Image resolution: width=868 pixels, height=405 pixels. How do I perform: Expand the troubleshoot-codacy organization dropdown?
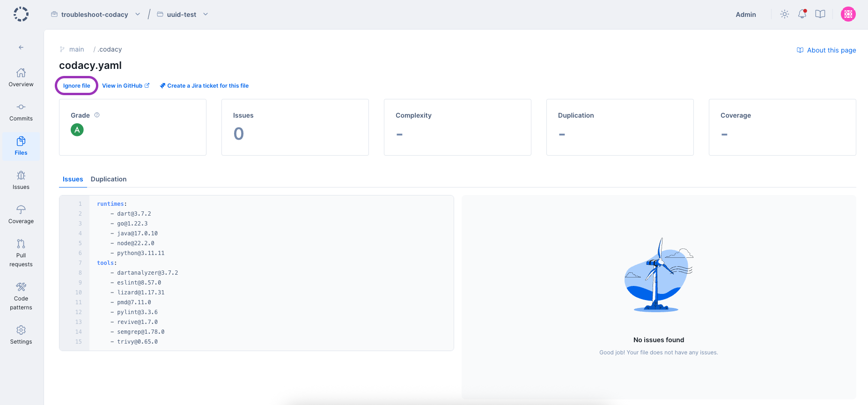138,15
